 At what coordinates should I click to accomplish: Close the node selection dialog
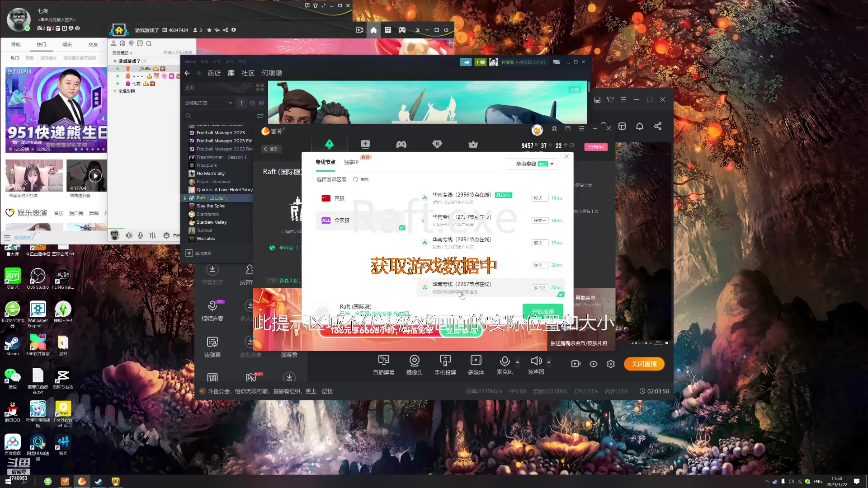coord(566,156)
